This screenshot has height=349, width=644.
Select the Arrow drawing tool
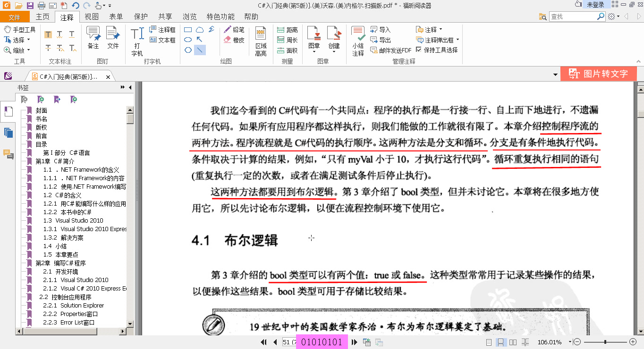click(x=200, y=40)
